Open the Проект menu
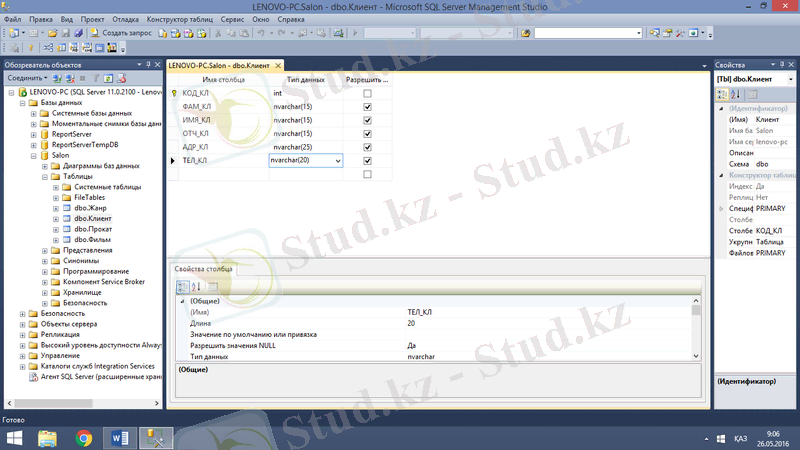 (92, 19)
